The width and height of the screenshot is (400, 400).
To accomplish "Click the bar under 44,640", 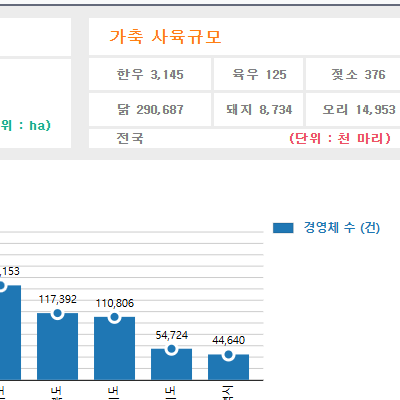I will click(228, 367).
